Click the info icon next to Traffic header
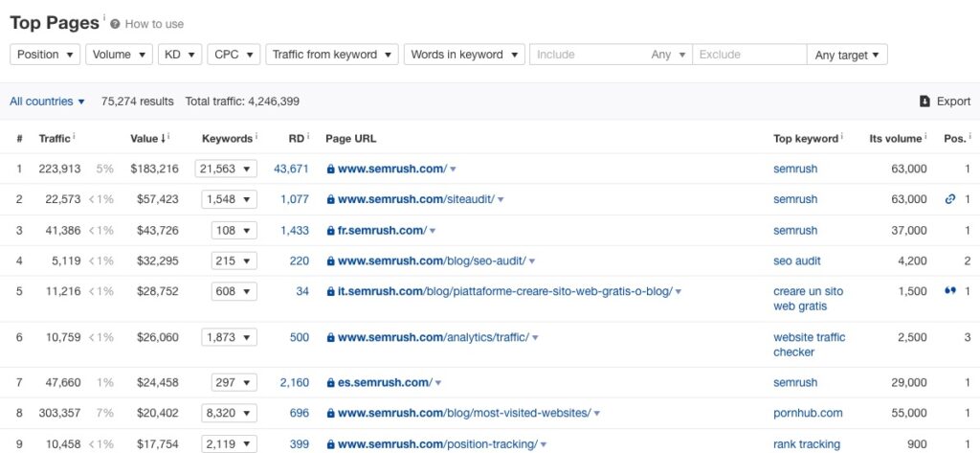The image size is (980, 453). [74, 136]
